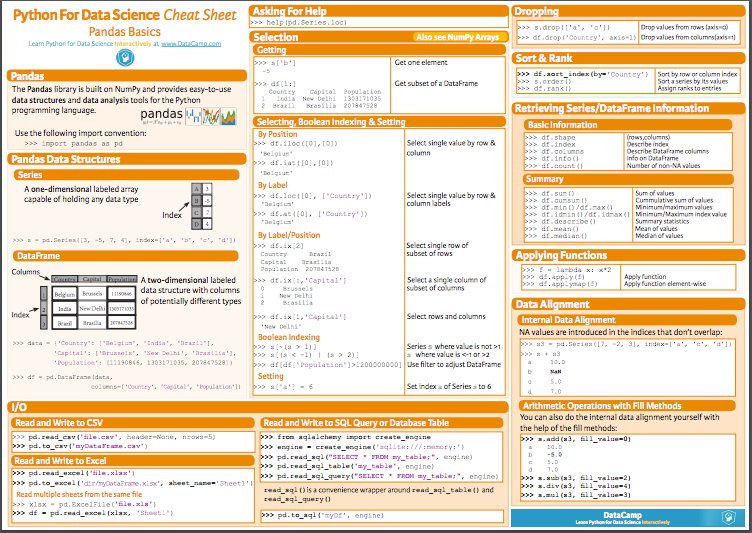Click the 'Python For Data Science Cheat Sheet' title

click(125, 15)
